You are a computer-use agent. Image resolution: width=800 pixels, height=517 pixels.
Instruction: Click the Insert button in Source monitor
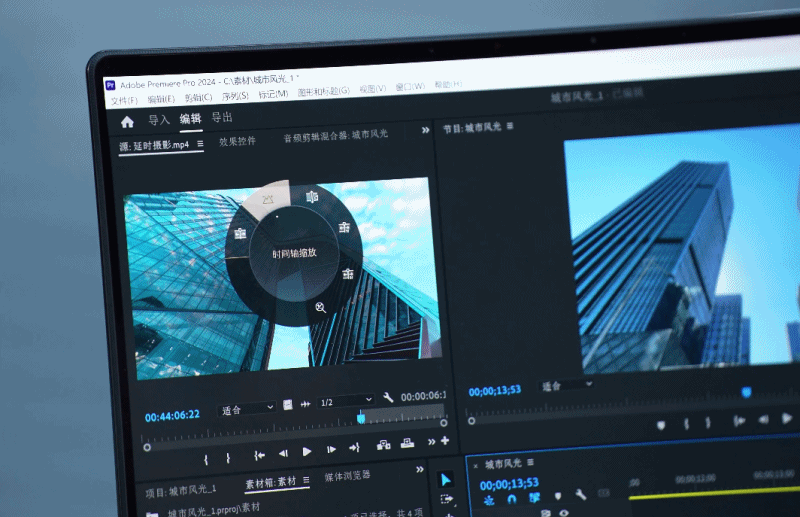(383, 445)
